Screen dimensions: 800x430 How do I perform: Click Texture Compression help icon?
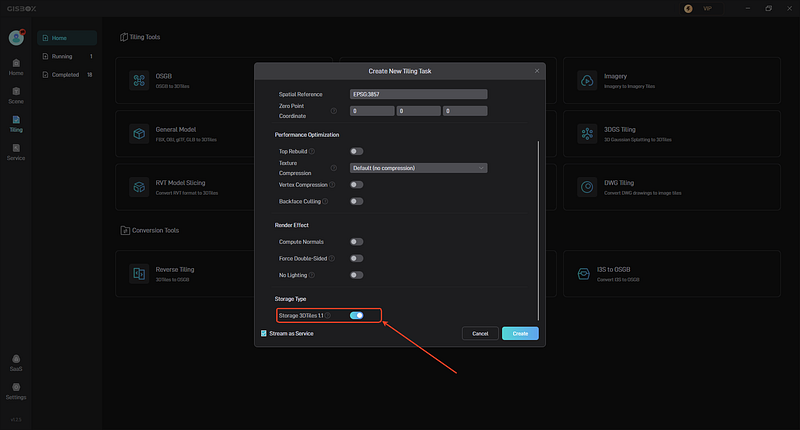pos(334,168)
